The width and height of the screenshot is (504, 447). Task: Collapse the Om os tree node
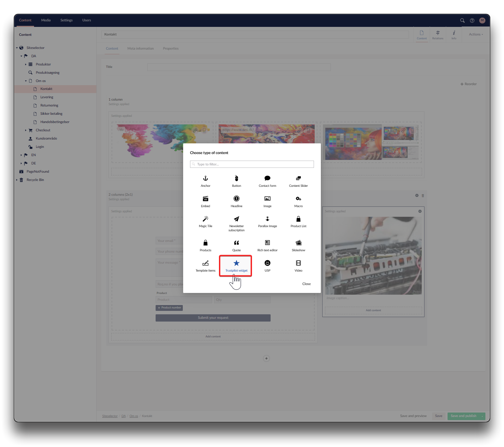click(x=26, y=81)
